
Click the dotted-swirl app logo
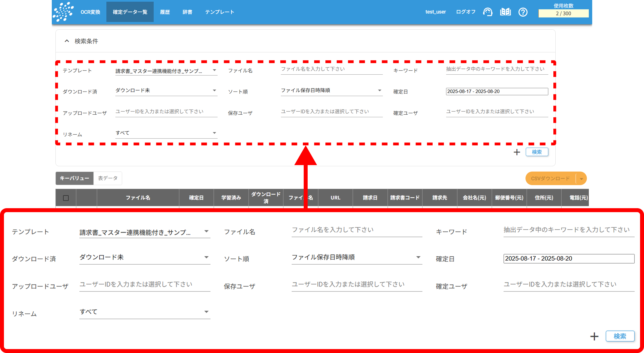[64, 12]
